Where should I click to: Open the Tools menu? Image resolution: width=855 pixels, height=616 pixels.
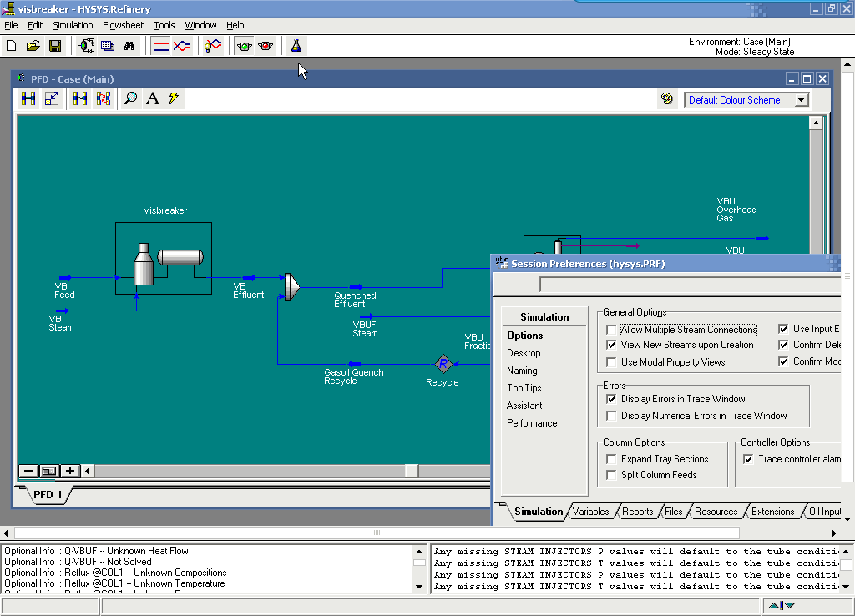(x=164, y=25)
